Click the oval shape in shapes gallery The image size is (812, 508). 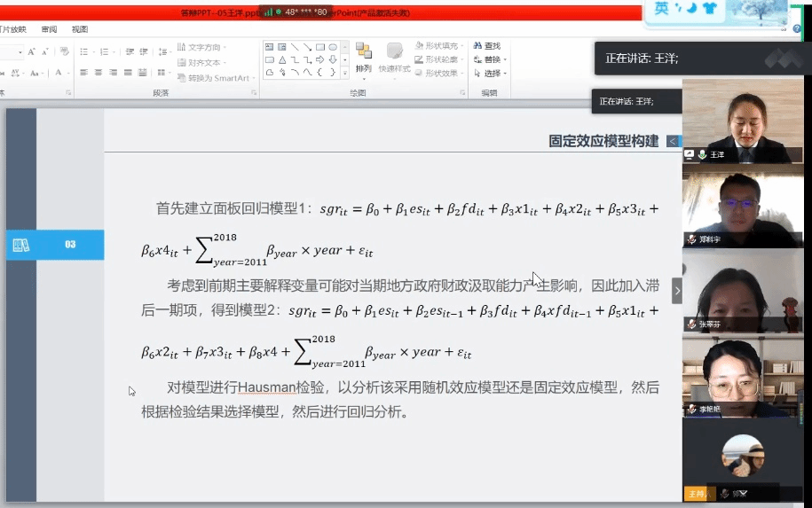(333, 47)
